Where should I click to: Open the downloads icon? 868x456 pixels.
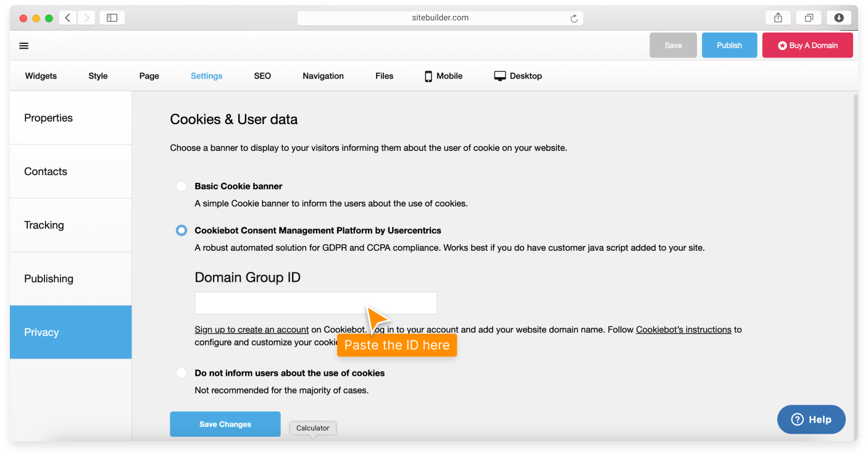[x=839, y=18]
